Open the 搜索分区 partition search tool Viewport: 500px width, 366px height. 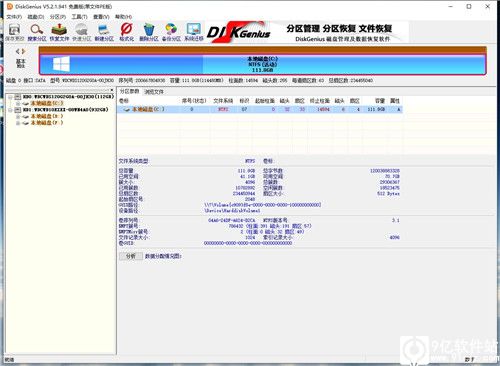pyautogui.click(x=37, y=32)
